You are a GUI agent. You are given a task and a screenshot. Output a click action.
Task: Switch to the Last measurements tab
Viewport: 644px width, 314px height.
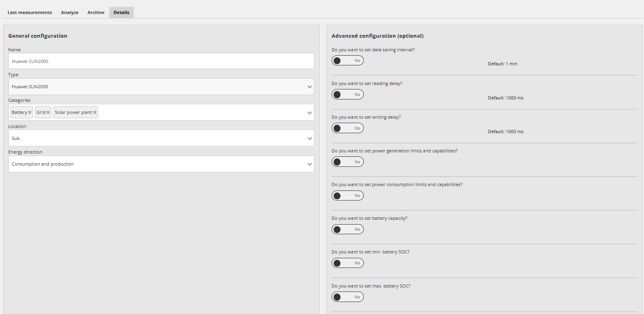click(30, 12)
